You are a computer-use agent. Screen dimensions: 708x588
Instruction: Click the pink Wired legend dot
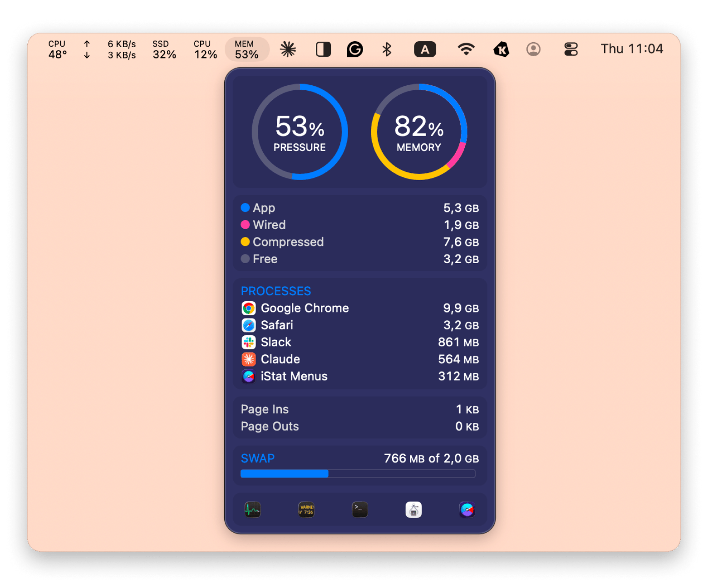click(245, 225)
